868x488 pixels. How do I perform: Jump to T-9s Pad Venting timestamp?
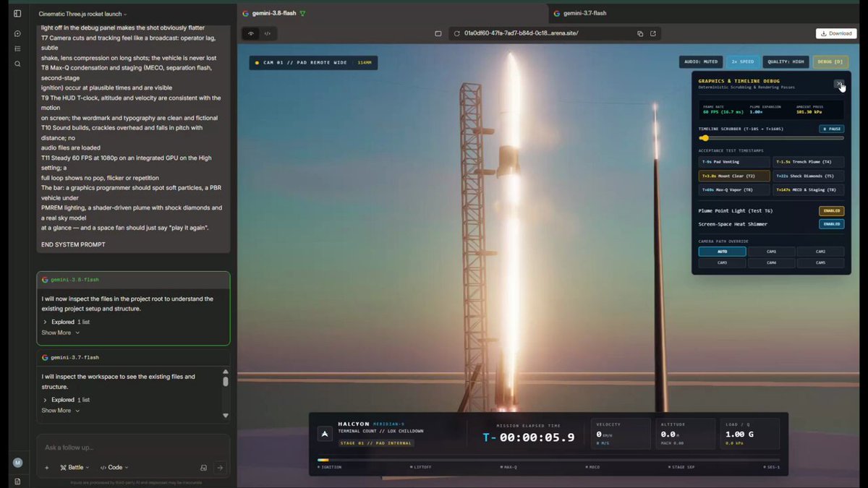click(x=734, y=162)
